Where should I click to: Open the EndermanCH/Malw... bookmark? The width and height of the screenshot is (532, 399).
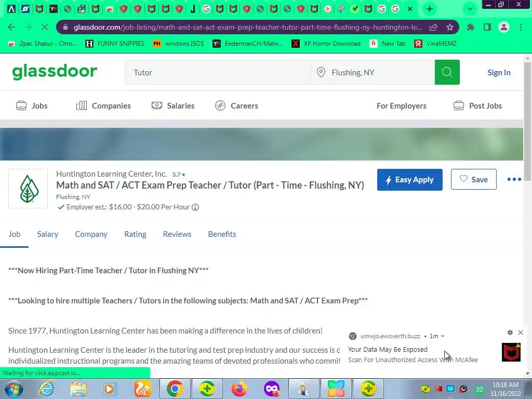pyautogui.click(x=248, y=44)
